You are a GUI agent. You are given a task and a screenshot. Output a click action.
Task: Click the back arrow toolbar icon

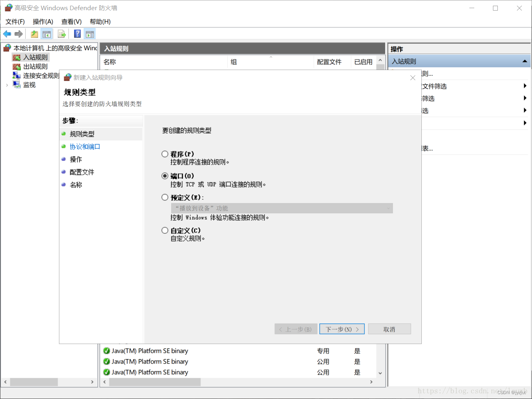tap(7, 34)
